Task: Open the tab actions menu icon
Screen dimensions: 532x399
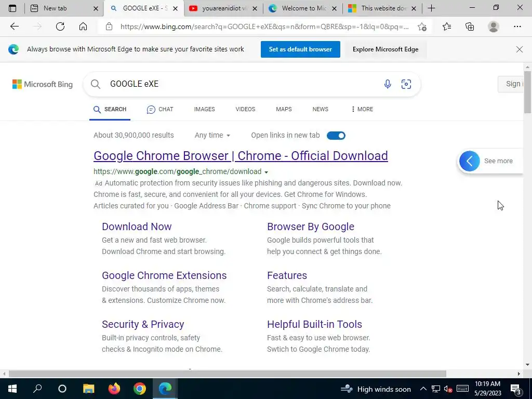Action: (x=12, y=8)
